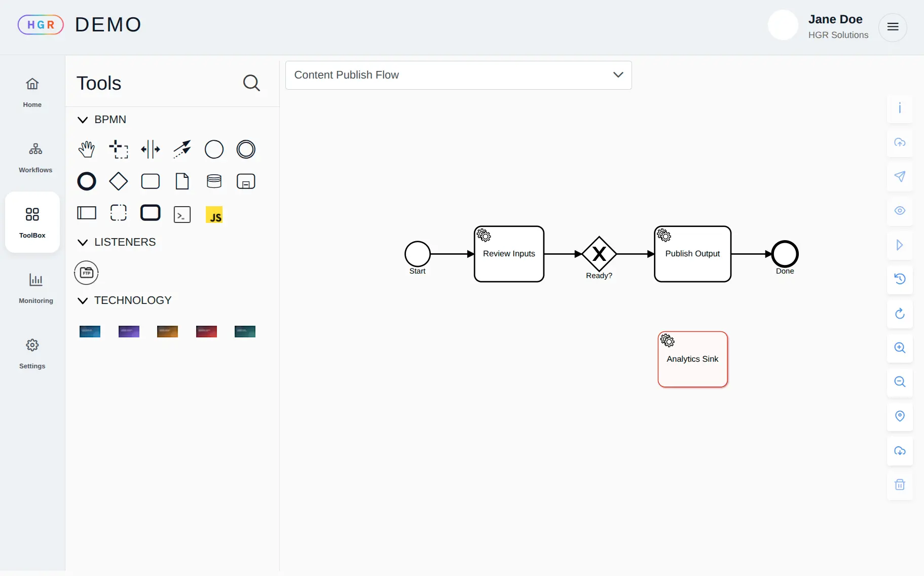Activate the Global Connect arrow tool
The width and height of the screenshot is (924, 576).
click(x=182, y=149)
